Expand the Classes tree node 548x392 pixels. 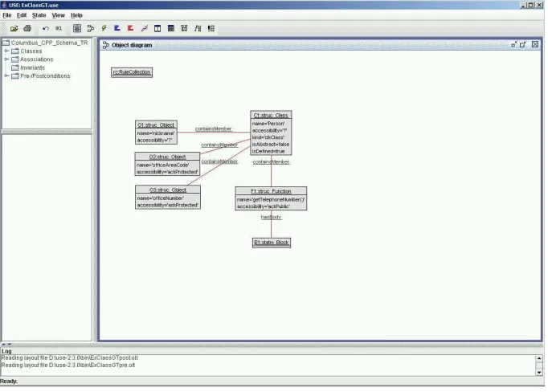pos(6,51)
